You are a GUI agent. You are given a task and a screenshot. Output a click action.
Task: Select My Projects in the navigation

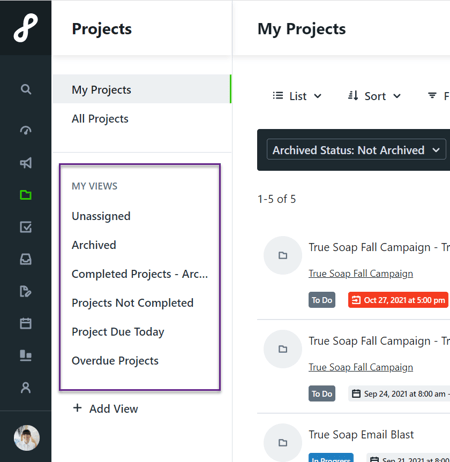click(x=142, y=89)
